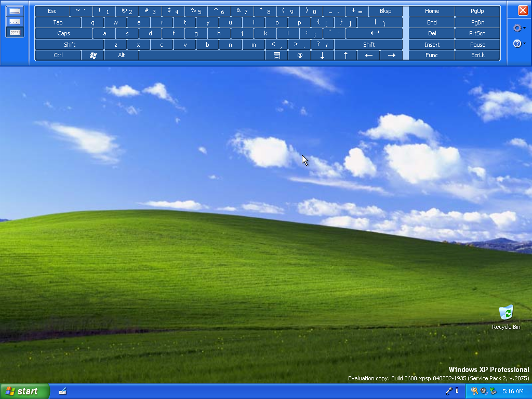Tap the letter p key
The width and height of the screenshot is (532, 399).
pos(299,22)
